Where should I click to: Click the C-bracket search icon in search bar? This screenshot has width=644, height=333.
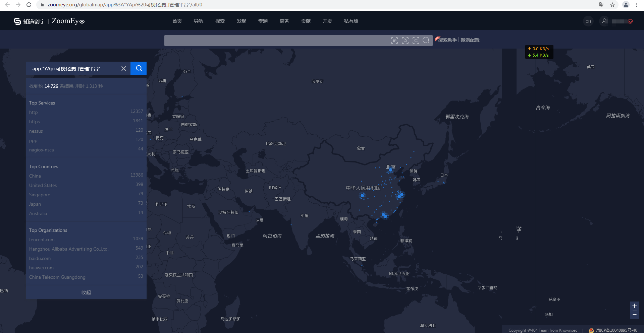(x=416, y=41)
